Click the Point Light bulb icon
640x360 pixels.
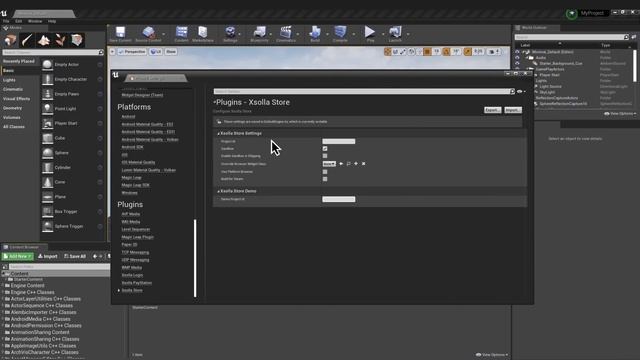pos(47,109)
